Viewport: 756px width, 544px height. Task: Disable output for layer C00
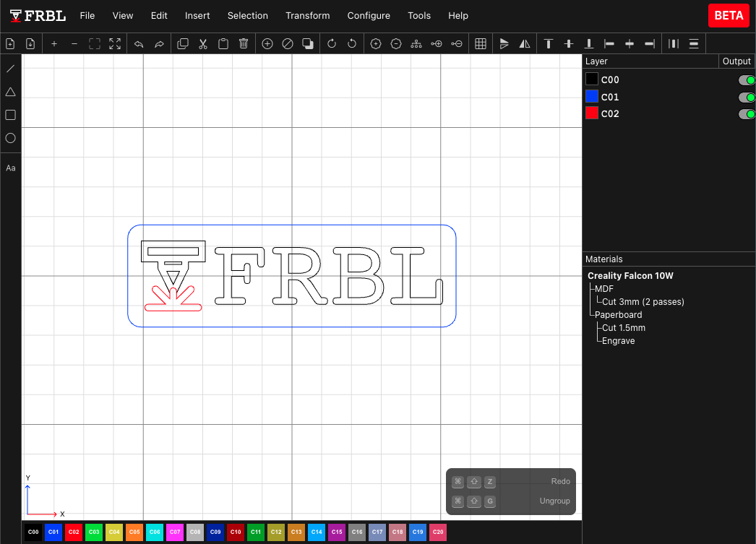tap(747, 79)
